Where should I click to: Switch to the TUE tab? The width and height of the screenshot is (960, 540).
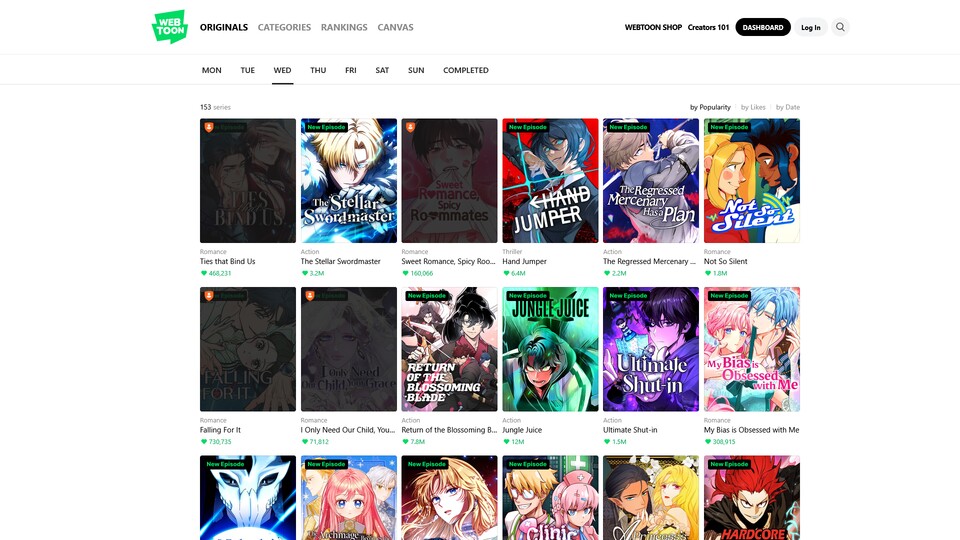[x=247, y=70]
